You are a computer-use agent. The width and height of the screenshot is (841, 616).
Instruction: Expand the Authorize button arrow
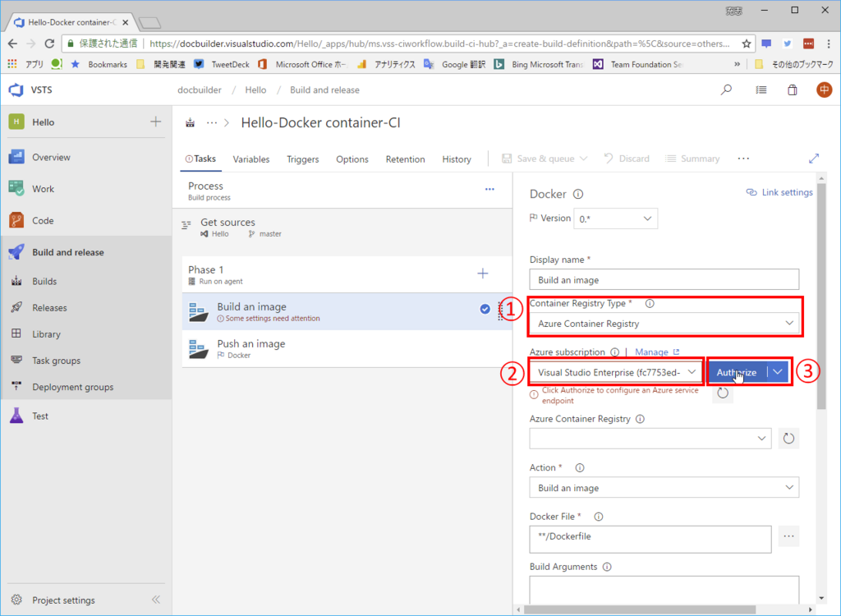778,372
